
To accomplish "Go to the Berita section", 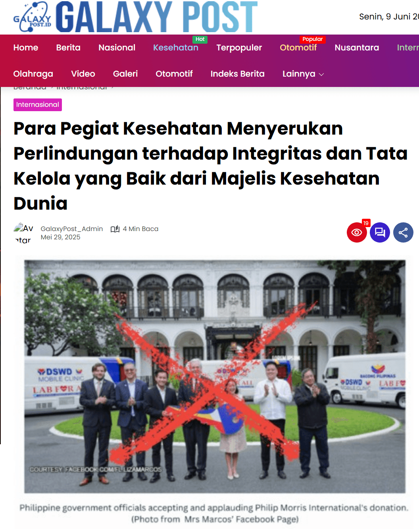I will 68,48.
